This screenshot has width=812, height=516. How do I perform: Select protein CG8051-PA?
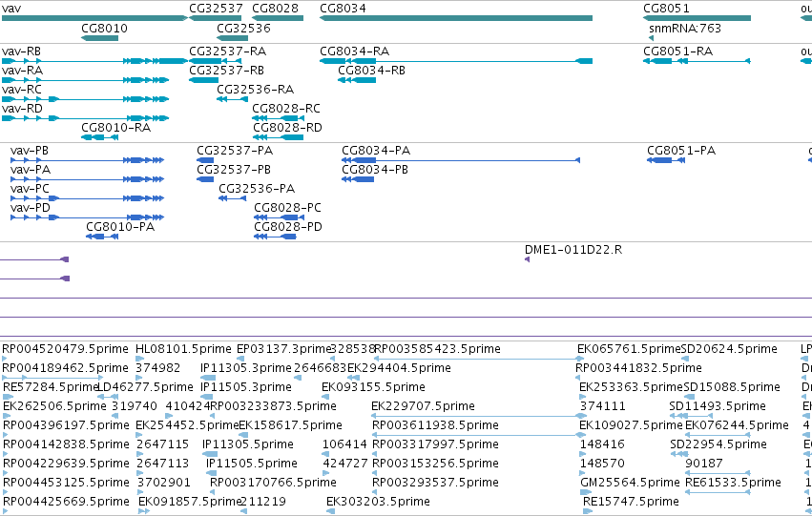[x=666, y=160]
